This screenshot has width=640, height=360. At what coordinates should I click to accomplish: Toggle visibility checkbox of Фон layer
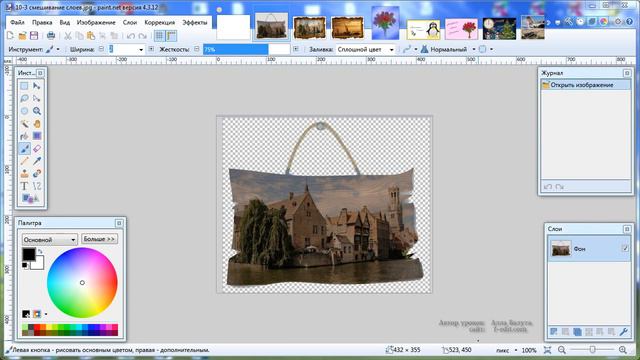point(625,248)
